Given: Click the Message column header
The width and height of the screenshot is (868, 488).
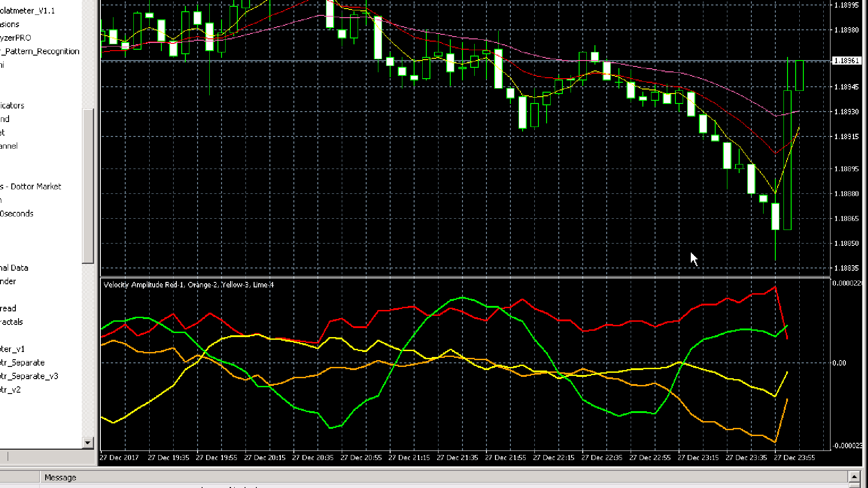Looking at the screenshot, I should tap(60, 477).
